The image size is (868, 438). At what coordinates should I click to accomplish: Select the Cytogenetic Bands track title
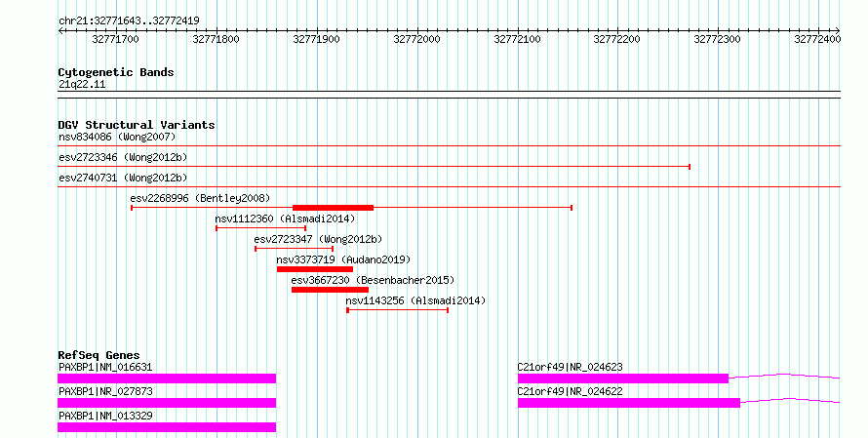(x=116, y=72)
